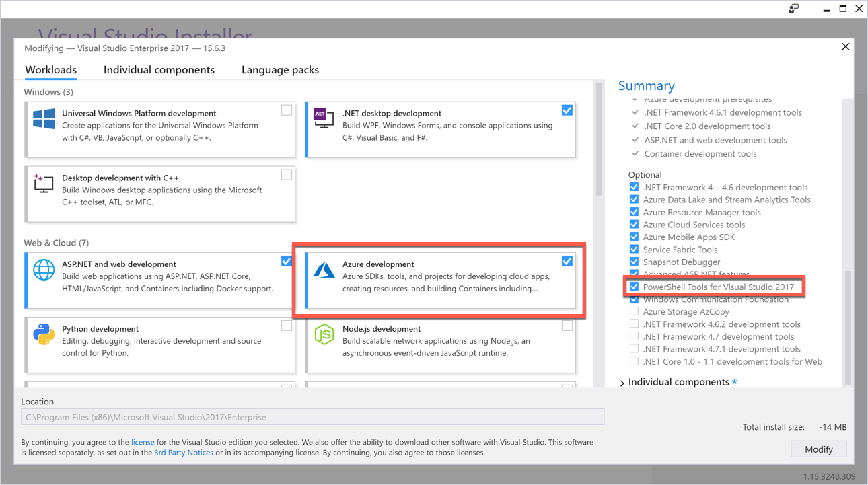Uncheck Service Fabric Tools option
The image size is (868, 485).
(634, 250)
